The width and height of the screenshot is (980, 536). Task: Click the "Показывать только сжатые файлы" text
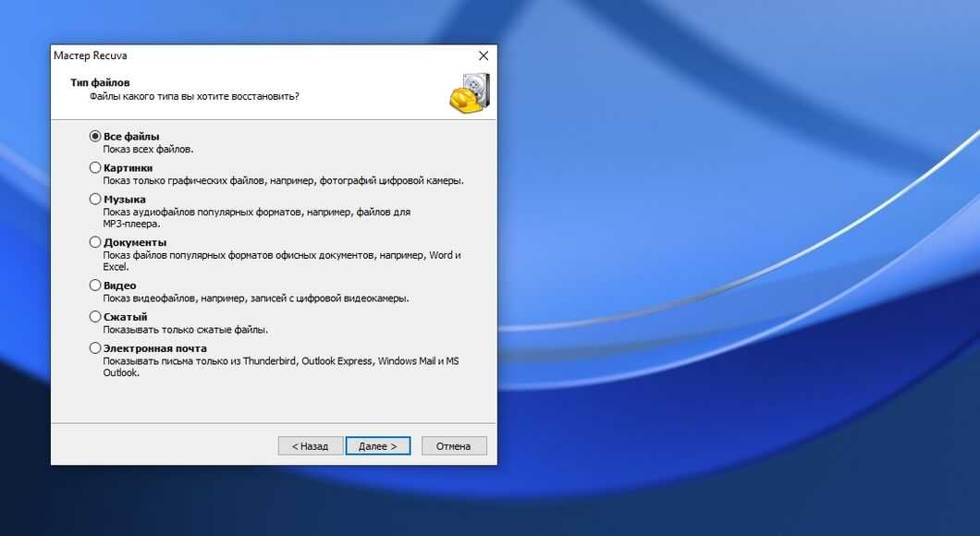(x=186, y=330)
